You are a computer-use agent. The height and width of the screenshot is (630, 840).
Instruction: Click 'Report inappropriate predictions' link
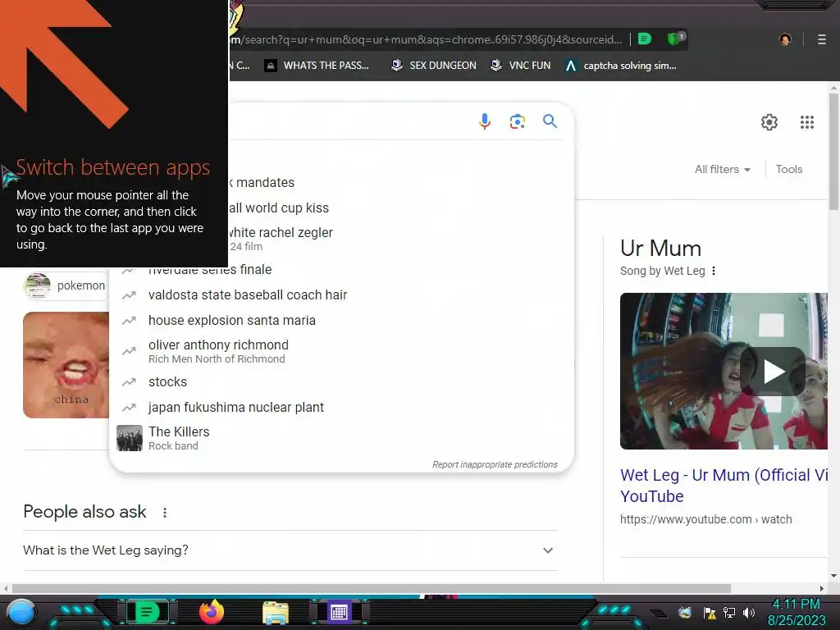pos(495,464)
